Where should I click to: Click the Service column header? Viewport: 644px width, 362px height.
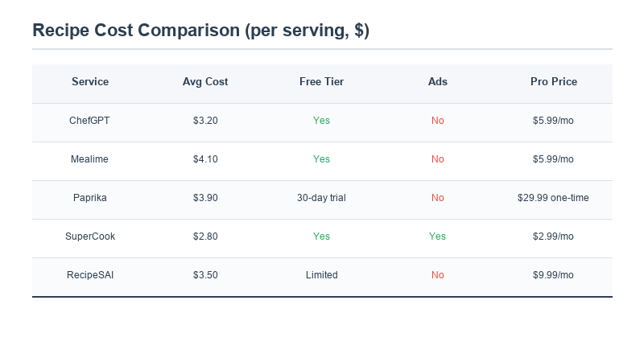[90, 82]
